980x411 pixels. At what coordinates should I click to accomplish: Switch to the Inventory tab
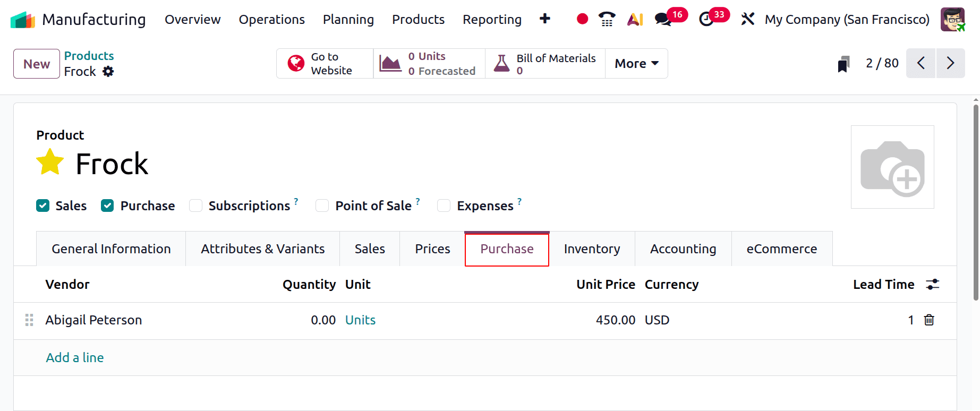[592, 249]
